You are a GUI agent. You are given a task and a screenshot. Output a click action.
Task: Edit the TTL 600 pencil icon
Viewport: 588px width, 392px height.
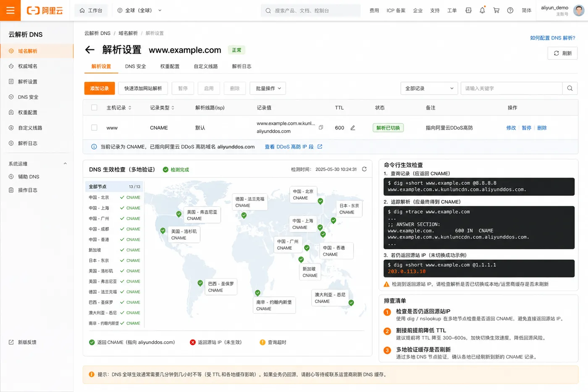click(x=353, y=128)
